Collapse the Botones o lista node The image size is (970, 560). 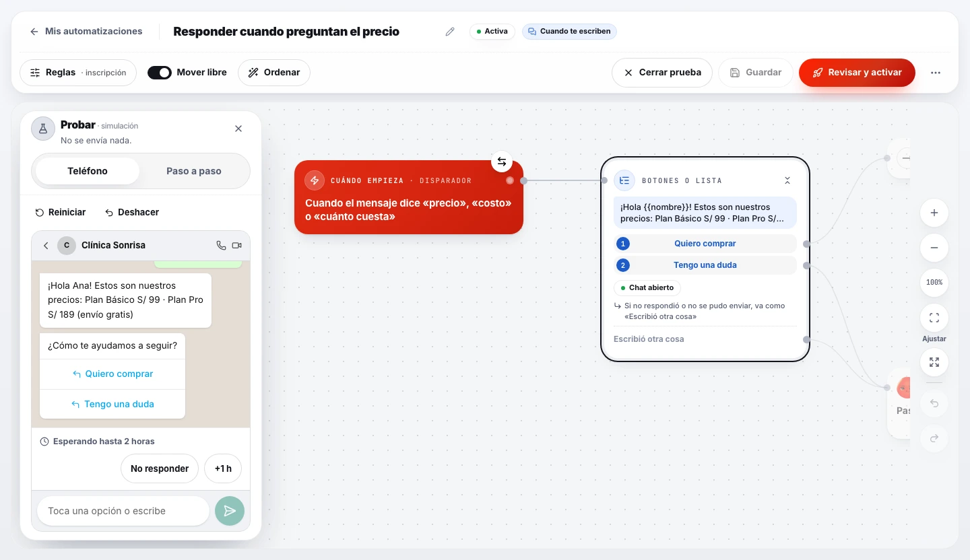coord(787,180)
